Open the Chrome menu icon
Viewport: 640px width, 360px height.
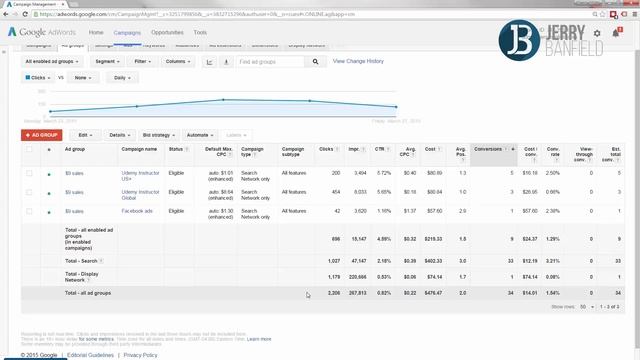(x=635, y=14)
